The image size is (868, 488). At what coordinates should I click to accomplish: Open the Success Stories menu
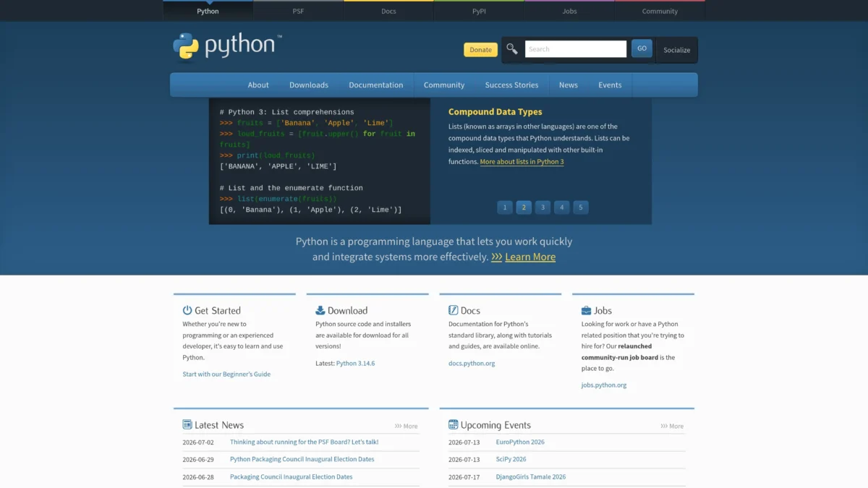coord(511,85)
